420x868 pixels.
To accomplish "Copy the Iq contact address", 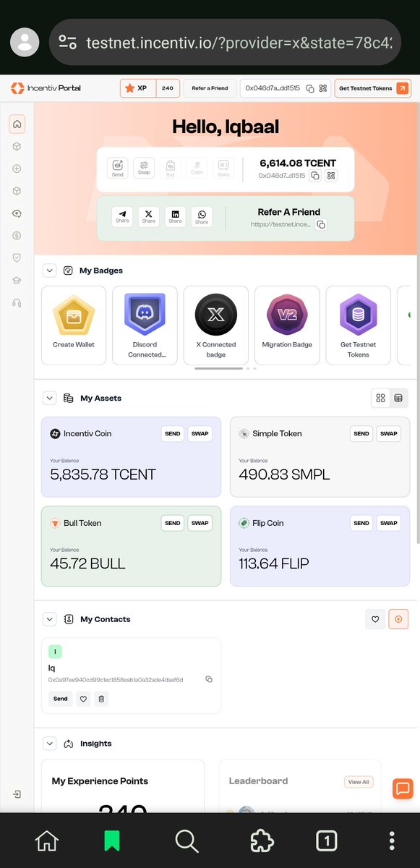I will click(208, 679).
